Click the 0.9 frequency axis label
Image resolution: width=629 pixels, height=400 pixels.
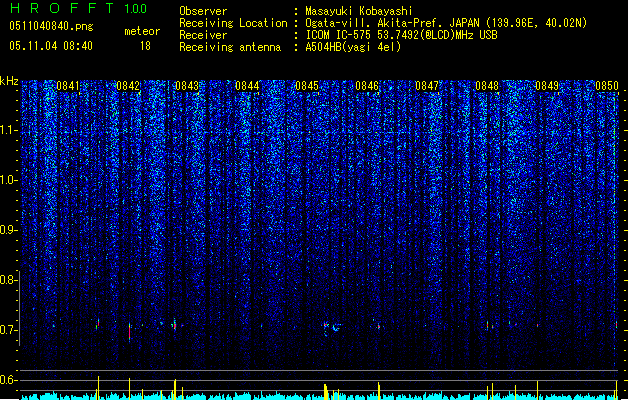[8, 230]
